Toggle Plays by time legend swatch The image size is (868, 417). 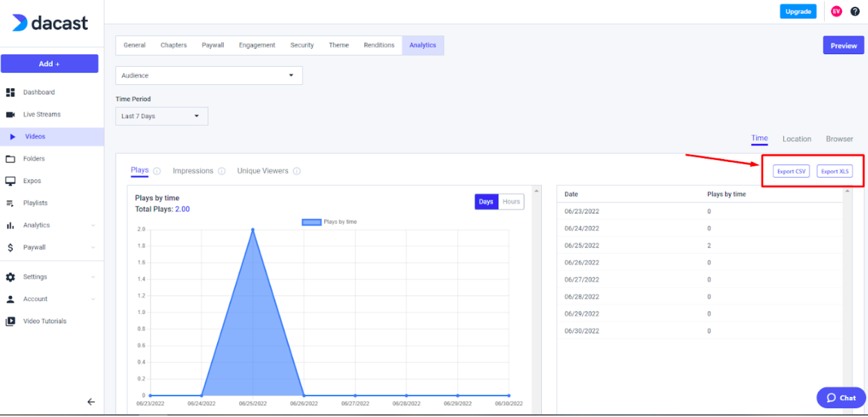(312, 222)
